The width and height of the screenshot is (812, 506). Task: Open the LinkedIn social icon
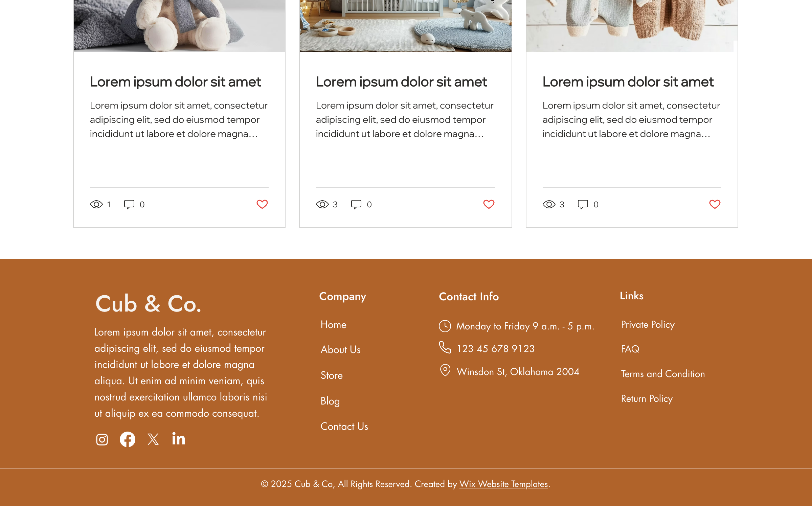178,439
